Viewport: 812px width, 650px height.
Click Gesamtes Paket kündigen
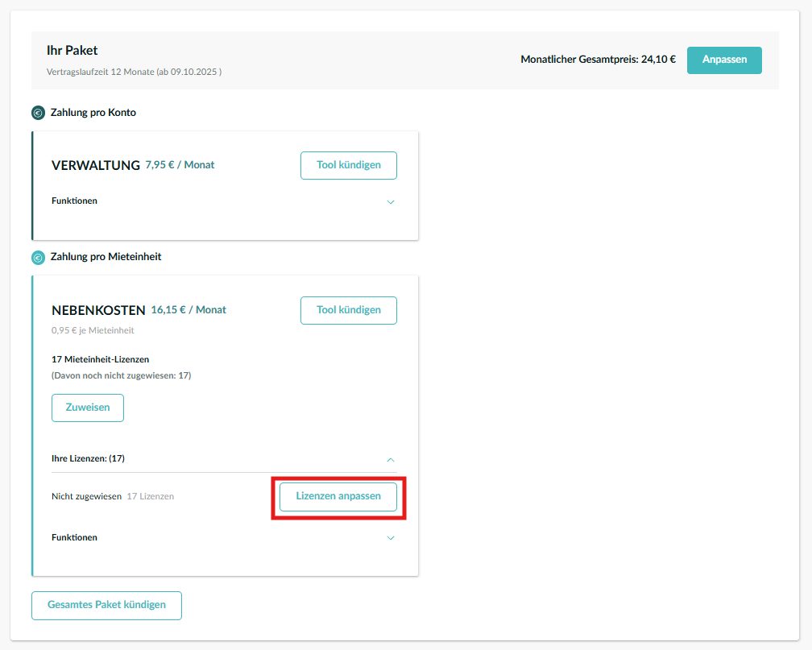click(x=106, y=605)
